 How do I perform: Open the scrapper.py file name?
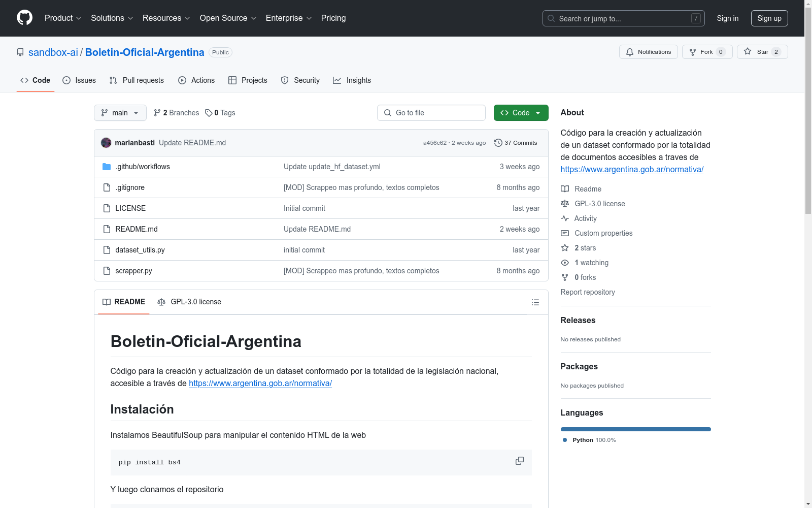[134, 271]
